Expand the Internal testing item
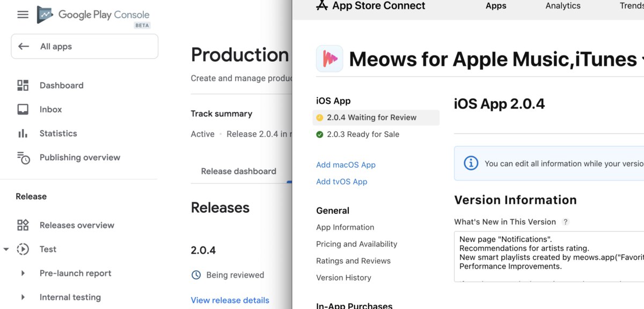This screenshot has width=644, height=309. (x=23, y=297)
